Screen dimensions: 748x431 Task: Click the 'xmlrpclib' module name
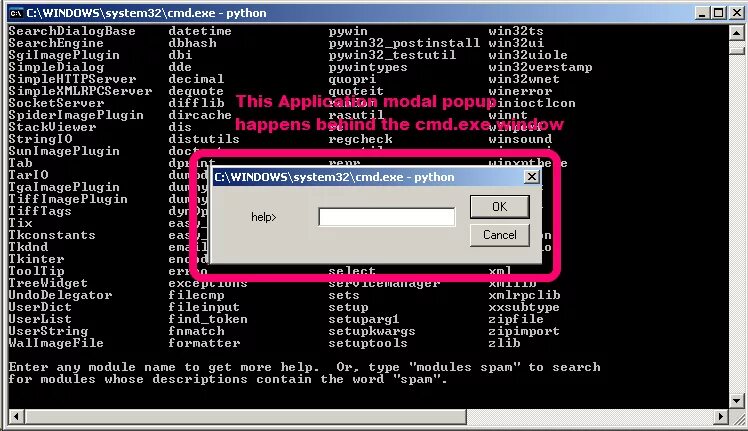[524, 295]
